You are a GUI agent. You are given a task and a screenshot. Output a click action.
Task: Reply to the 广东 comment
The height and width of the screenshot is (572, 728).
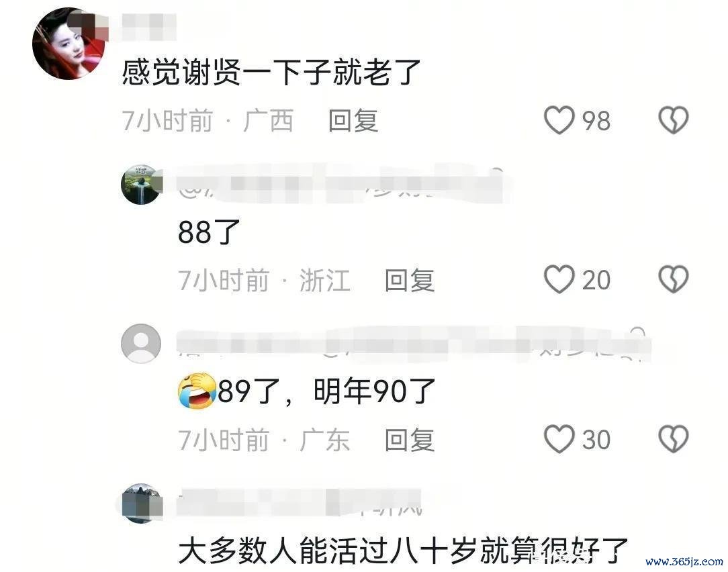pos(410,440)
